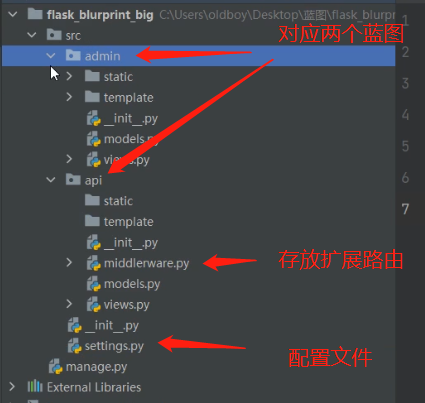Select the admin package folder icon
The width and height of the screenshot is (425, 403).
(x=73, y=56)
